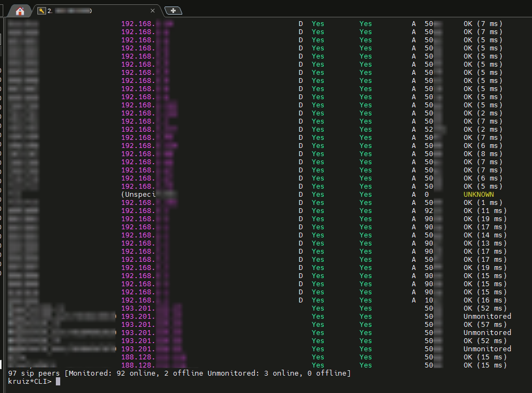Open a new tab with the plus button

click(173, 11)
